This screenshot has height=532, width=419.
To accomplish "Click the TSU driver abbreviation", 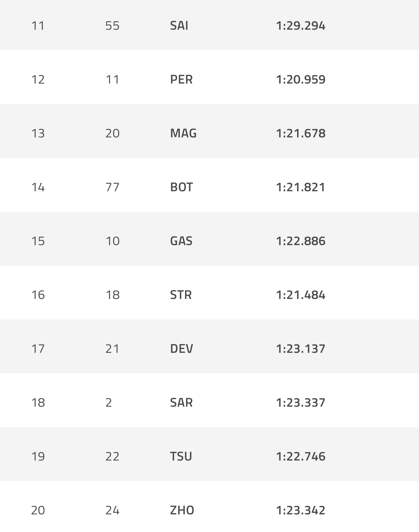I will pyautogui.click(x=181, y=456).
